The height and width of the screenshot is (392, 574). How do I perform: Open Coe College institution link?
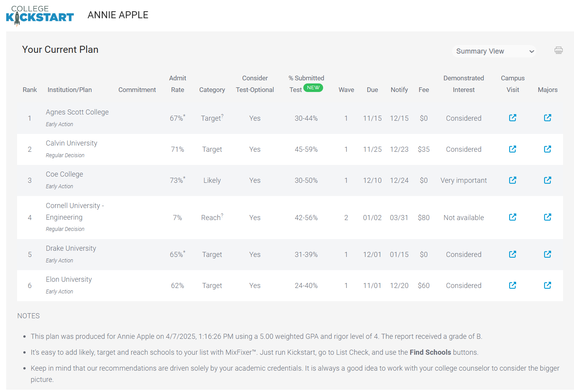pos(64,174)
